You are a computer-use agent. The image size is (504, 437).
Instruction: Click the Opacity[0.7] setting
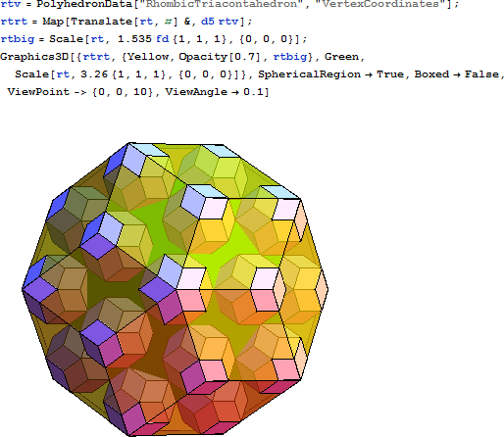(220, 57)
